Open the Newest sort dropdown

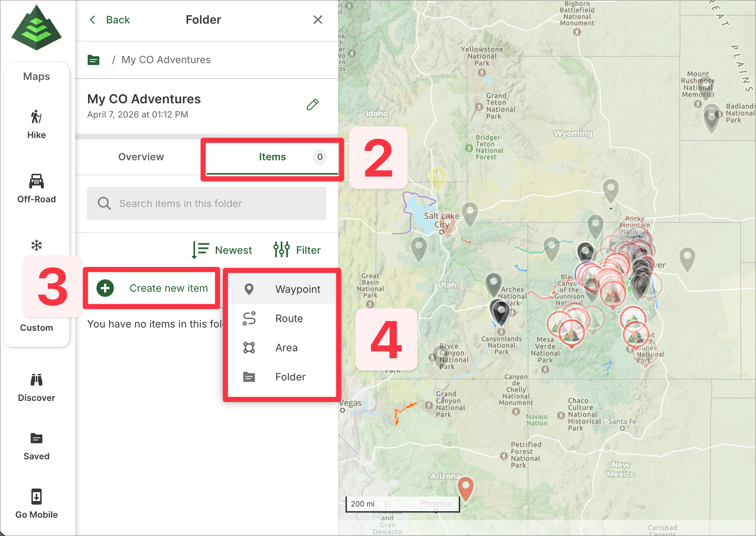tap(222, 250)
